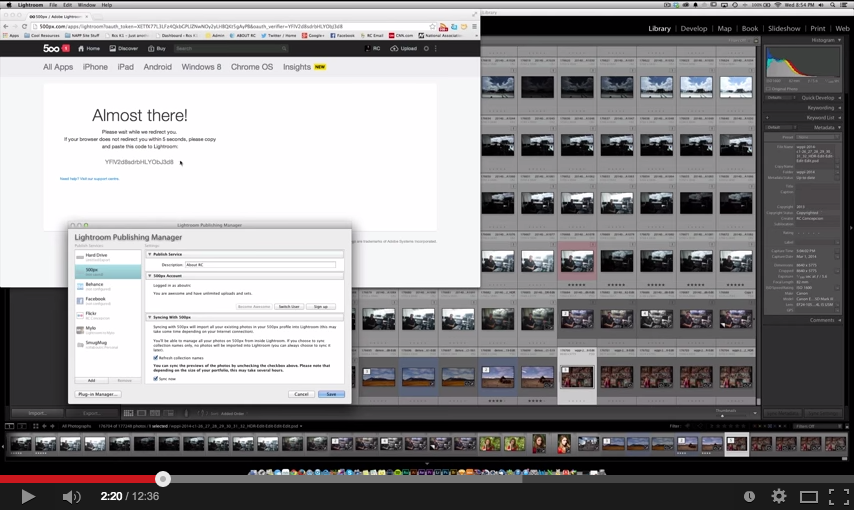854x510 pixels.
Task: Open the Window menu in the menu bar
Action: pyautogui.click(x=86, y=5)
